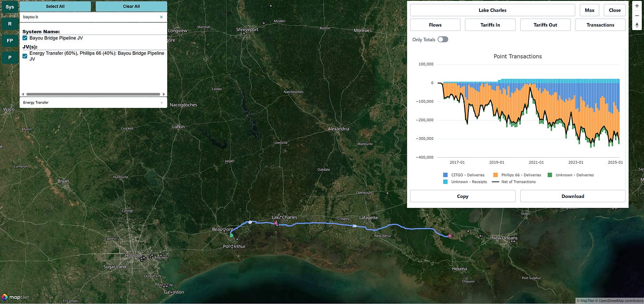Screen dimensions: 644x304
Task: Click the MapTiler logo
Action: pyautogui.click(x=15, y=297)
